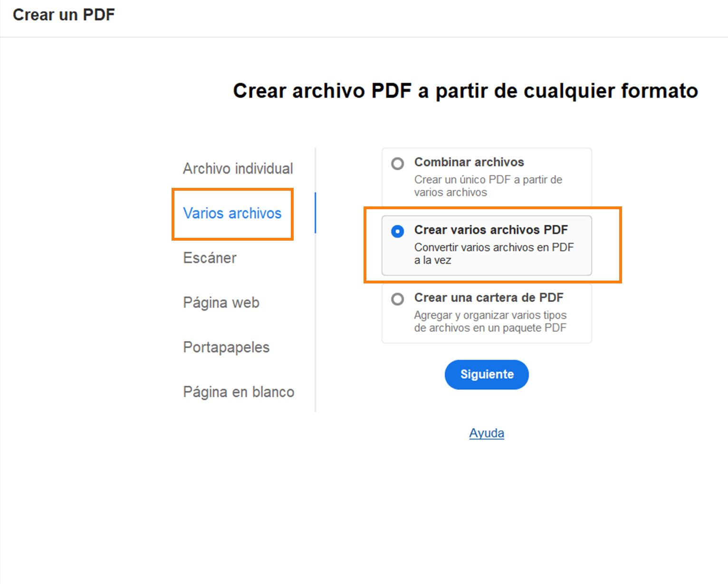Switch to Página web input source
The width and height of the screenshot is (728, 584).
221,302
